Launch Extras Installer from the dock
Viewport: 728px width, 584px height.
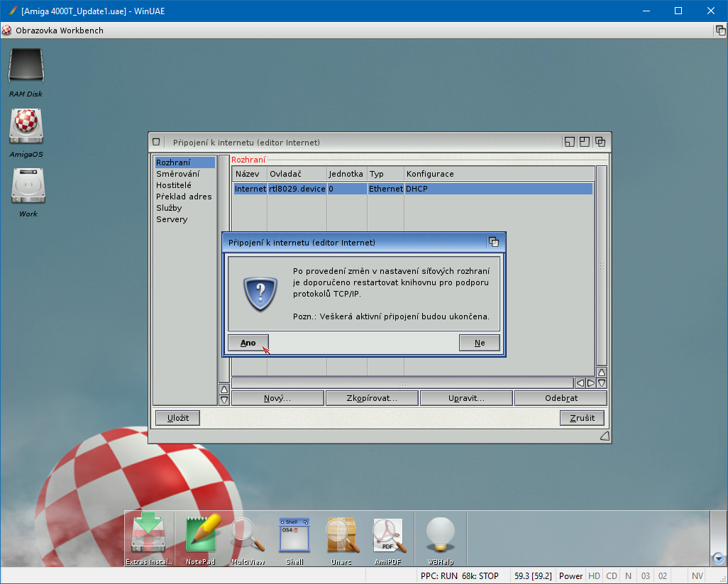click(x=148, y=535)
